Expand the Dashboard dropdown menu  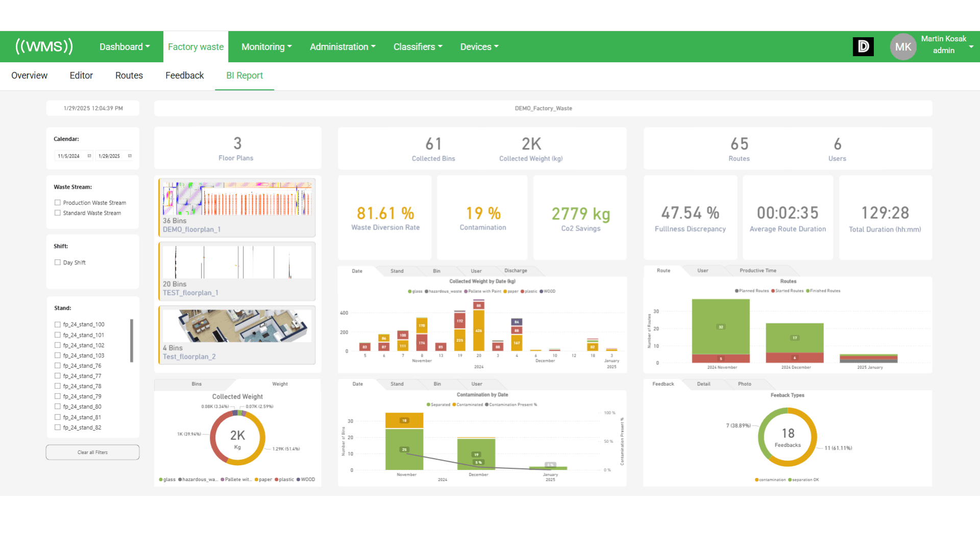[x=125, y=46]
